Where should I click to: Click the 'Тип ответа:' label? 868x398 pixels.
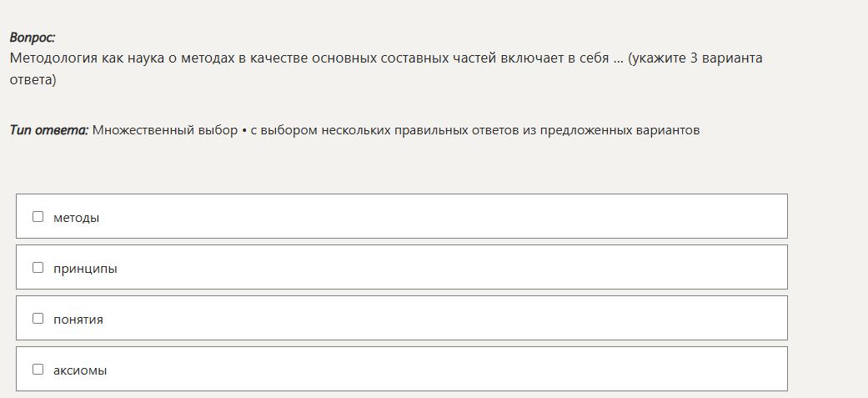point(49,130)
